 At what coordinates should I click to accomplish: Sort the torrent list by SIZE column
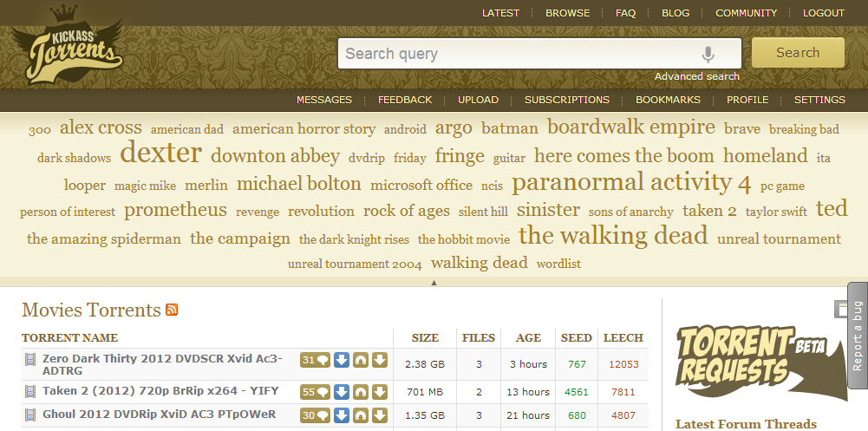[x=425, y=337]
